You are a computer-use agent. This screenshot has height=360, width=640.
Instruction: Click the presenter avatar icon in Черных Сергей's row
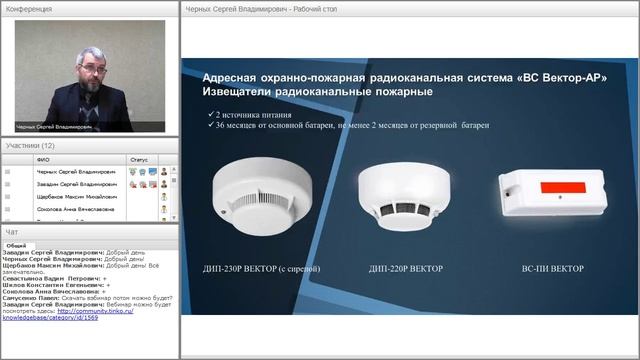click(x=164, y=172)
